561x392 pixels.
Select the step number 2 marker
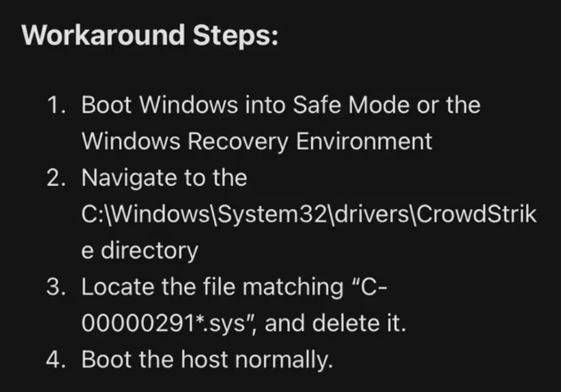coord(56,177)
